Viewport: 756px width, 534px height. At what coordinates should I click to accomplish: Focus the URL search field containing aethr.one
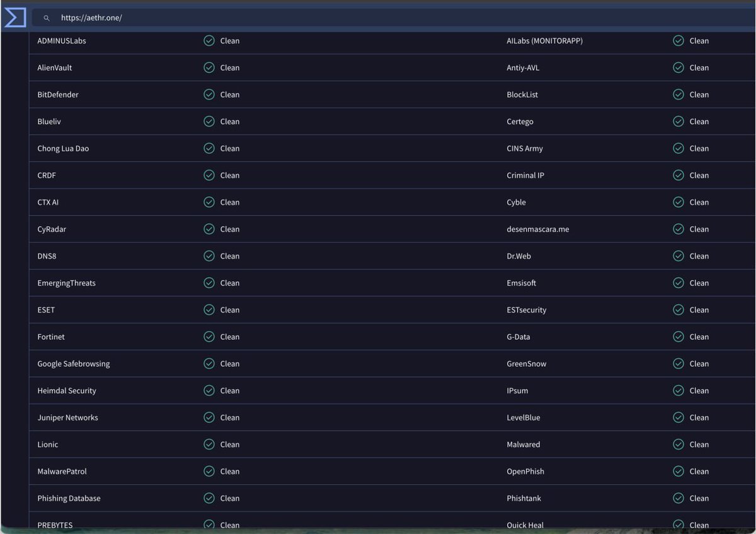394,18
